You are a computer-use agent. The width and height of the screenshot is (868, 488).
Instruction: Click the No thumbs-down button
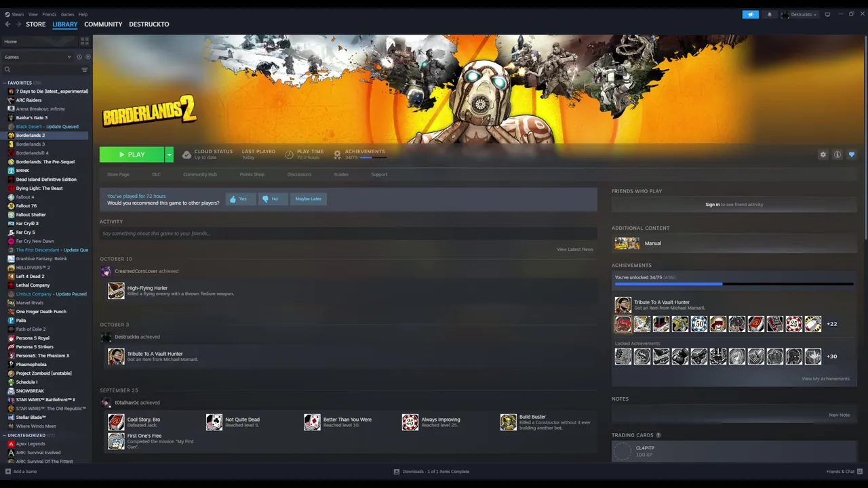click(x=273, y=199)
